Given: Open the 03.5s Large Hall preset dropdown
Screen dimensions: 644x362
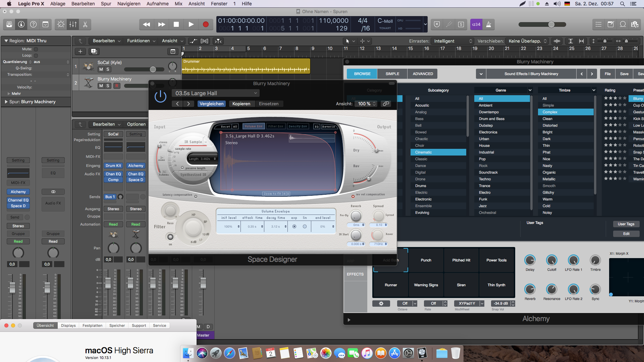Looking at the screenshot, I should tap(215, 93).
